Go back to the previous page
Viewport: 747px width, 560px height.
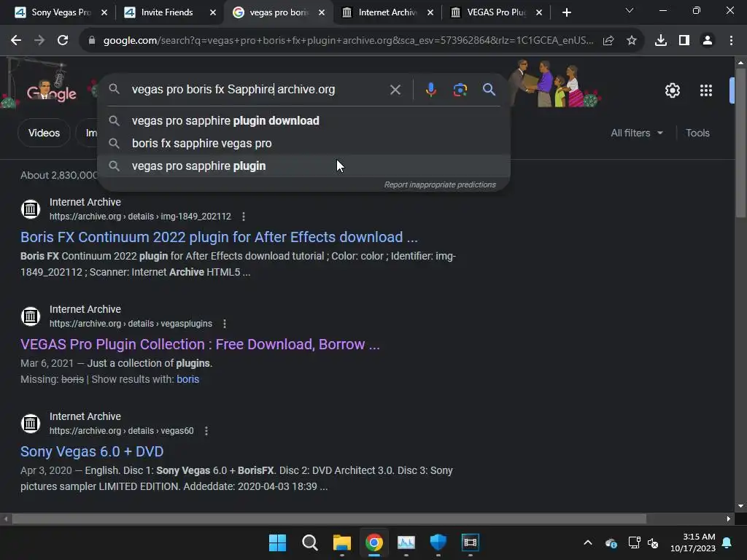click(16, 41)
